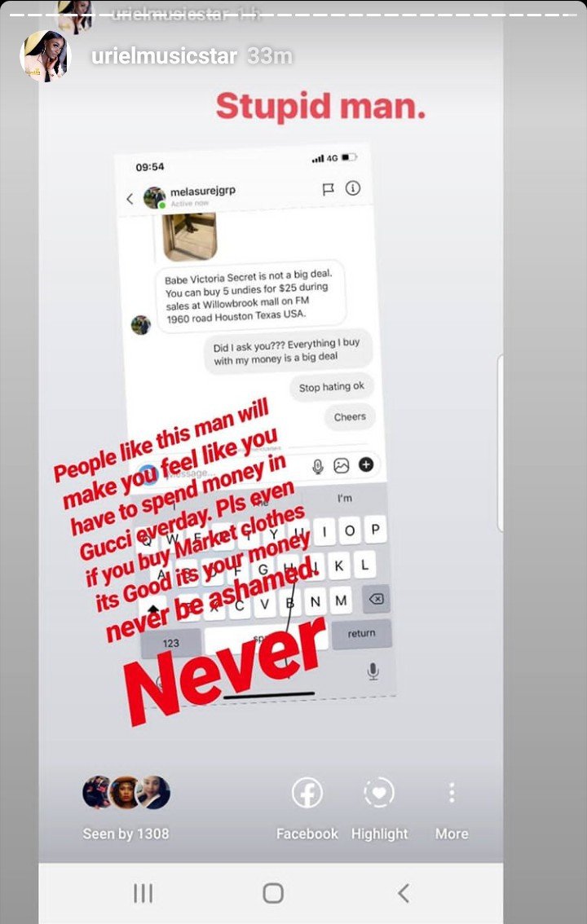The image size is (587, 924).
Task: Tap the Android recent apps button
Action: [143, 893]
